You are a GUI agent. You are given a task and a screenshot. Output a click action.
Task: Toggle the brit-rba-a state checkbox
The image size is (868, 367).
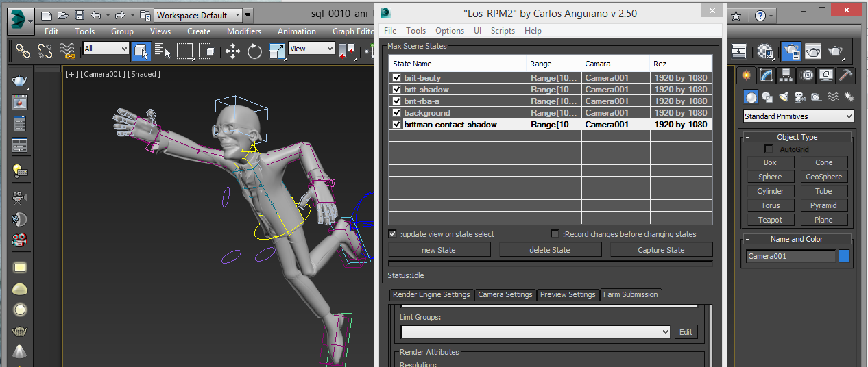[x=396, y=101]
